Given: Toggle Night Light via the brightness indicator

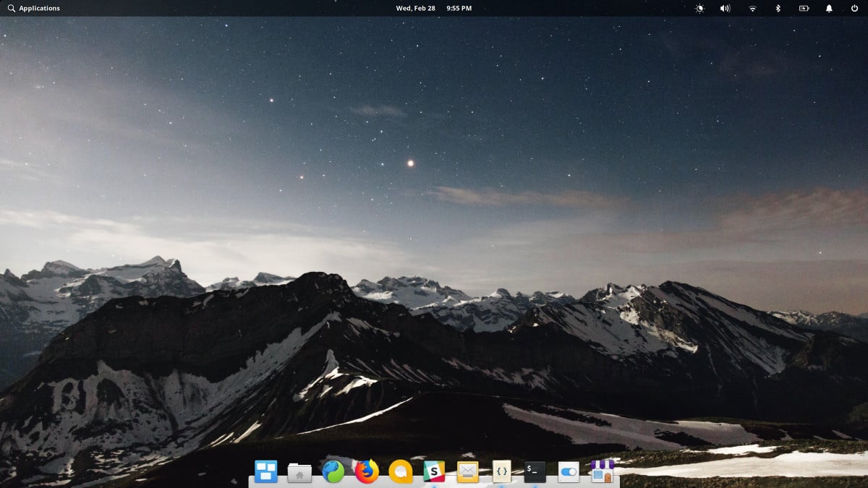Looking at the screenshot, I should (698, 9).
